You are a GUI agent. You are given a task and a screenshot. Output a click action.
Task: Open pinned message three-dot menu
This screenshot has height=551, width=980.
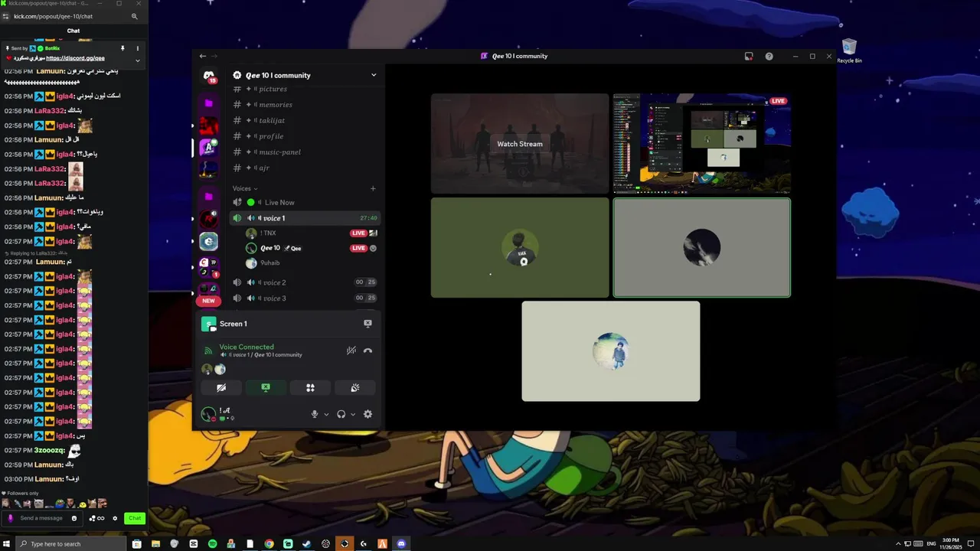138,48
